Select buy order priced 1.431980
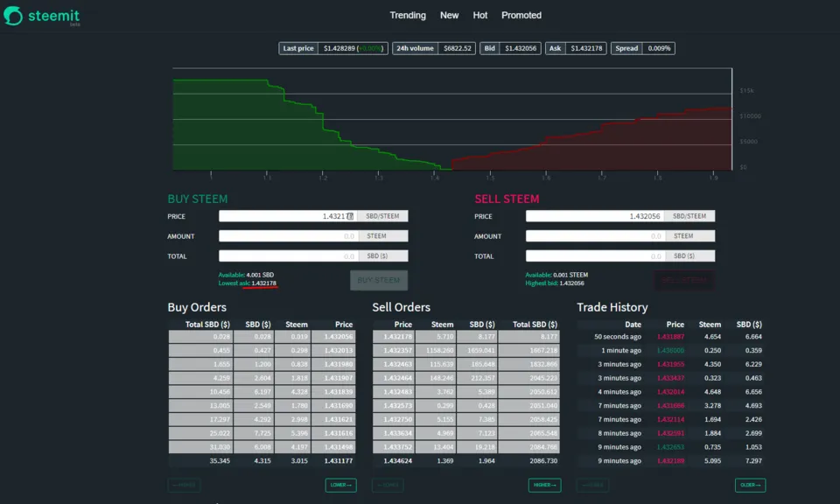This screenshot has height=504, width=840. tap(262, 364)
